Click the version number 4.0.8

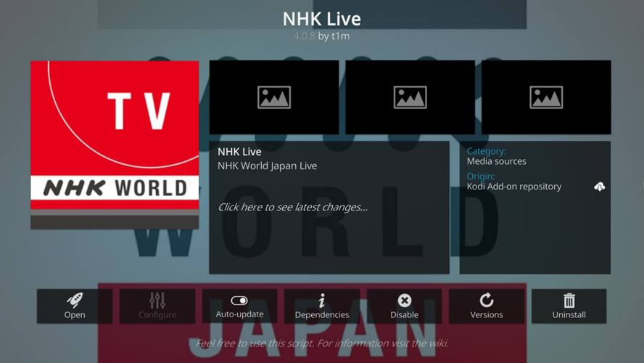(304, 36)
